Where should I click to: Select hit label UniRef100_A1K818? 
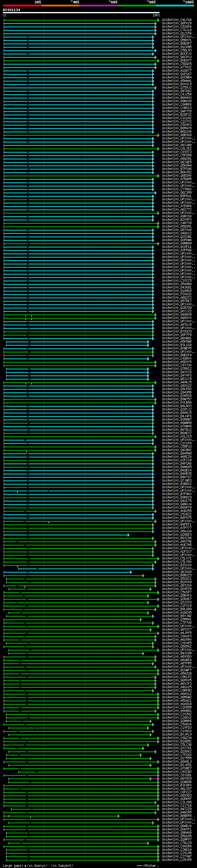click(x=177, y=704)
